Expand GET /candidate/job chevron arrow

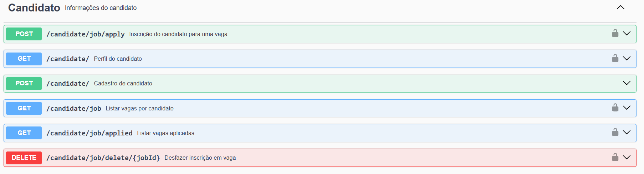click(627, 108)
